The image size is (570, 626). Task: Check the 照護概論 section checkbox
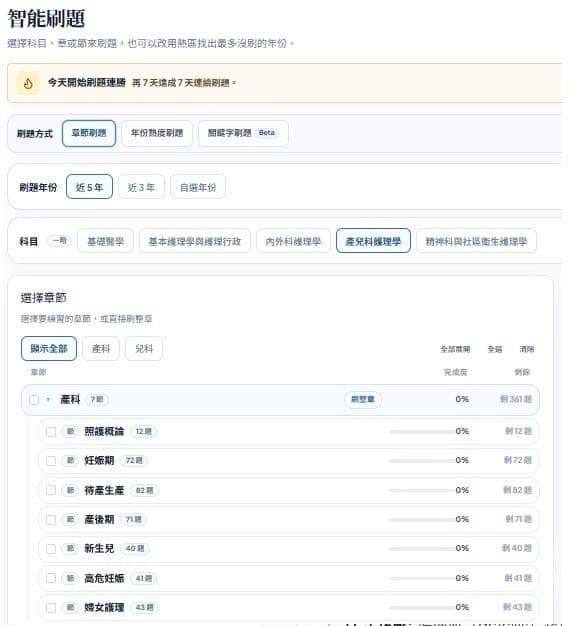pyautogui.click(x=51, y=432)
